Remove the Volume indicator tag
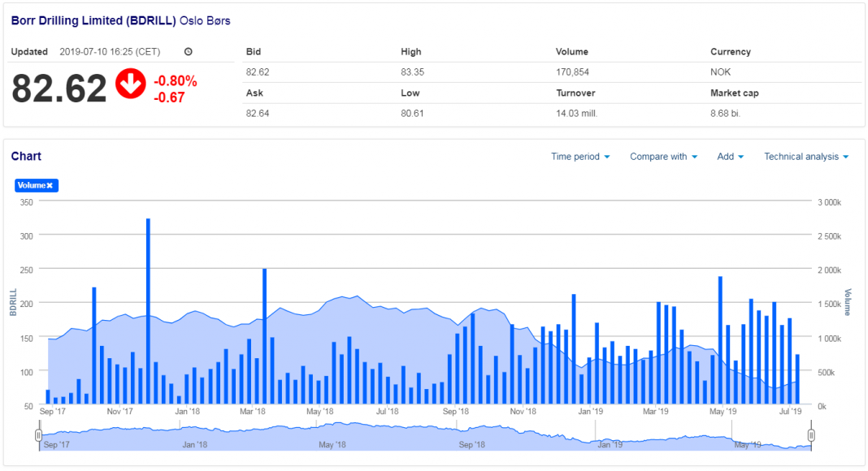Viewport: 868px width, 471px height. coord(50,186)
